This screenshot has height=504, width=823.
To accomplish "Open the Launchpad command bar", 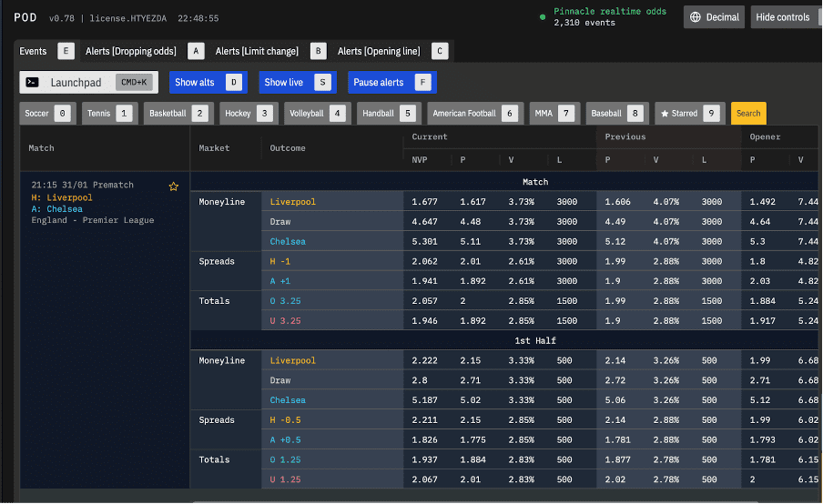I will point(88,83).
